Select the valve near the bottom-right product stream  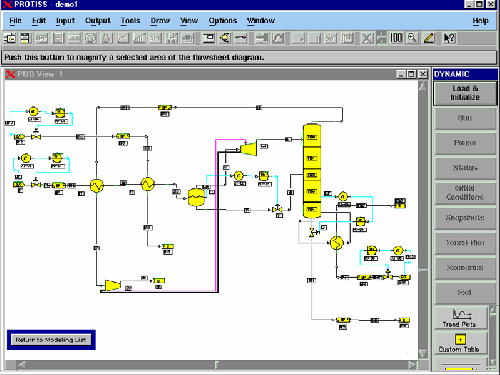point(388,276)
